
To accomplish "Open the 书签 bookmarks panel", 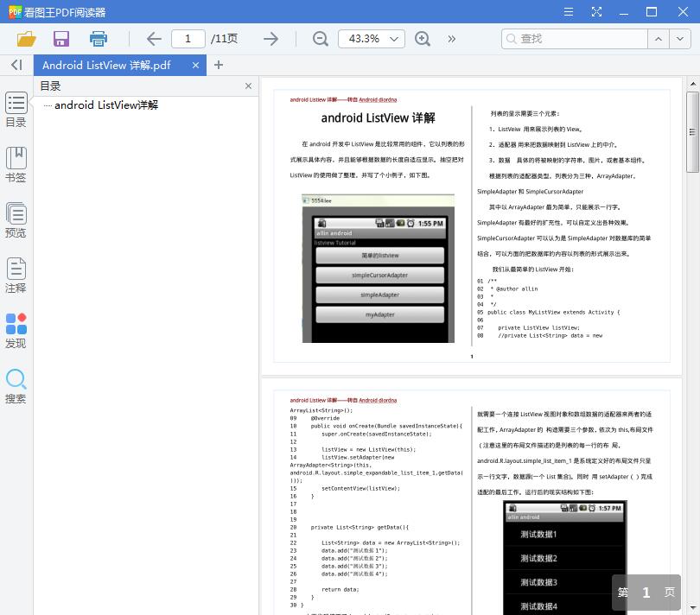I will (16, 162).
